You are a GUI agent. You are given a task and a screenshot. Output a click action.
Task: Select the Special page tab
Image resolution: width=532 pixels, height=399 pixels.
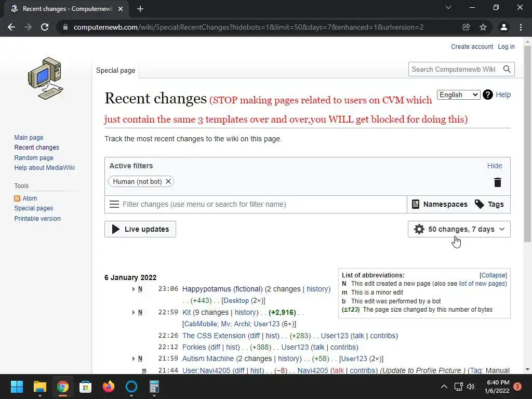point(116,71)
